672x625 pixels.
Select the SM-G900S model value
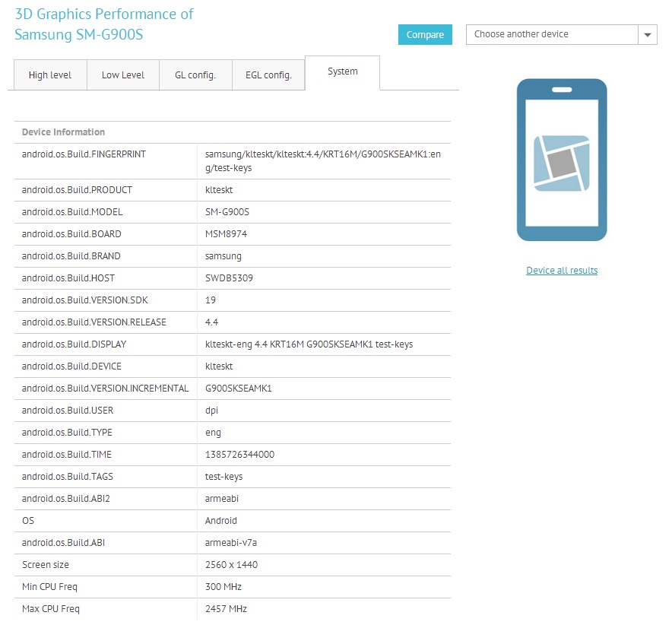(x=227, y=212)
